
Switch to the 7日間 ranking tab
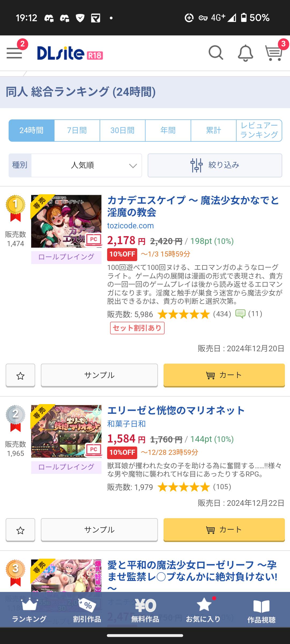coord(77,130)
